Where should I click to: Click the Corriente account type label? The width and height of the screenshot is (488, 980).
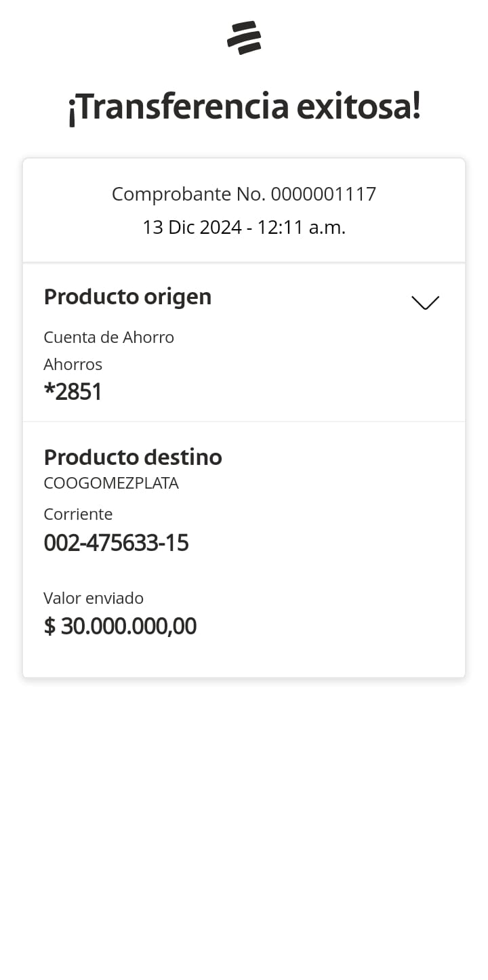click(78, 514)
